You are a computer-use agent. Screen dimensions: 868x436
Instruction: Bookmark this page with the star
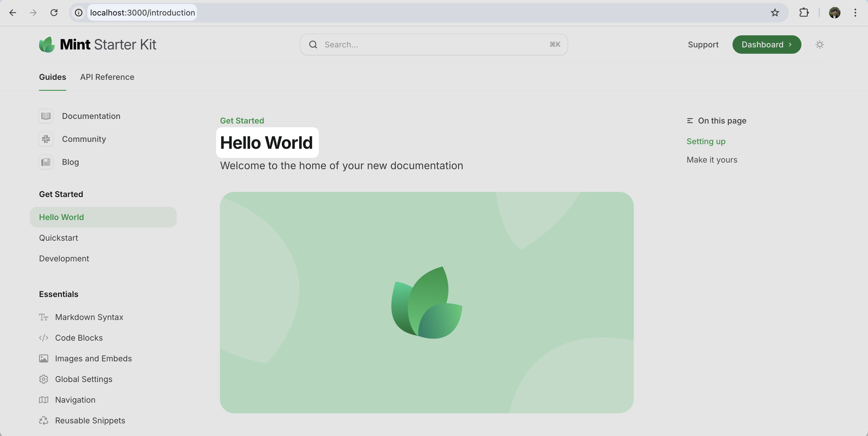pos(775,12)
